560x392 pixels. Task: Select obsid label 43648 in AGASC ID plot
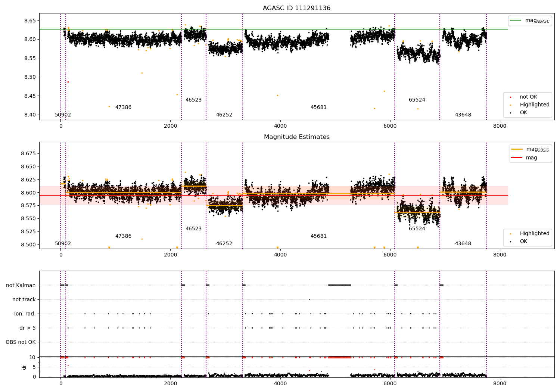(x=463, y=115)
